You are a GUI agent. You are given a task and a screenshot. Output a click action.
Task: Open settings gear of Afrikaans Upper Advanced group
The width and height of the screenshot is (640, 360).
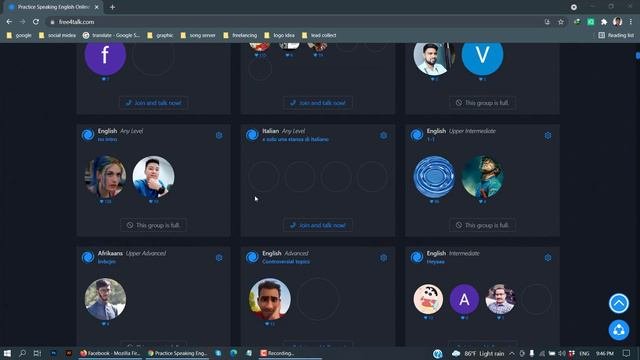coord(219,258)
